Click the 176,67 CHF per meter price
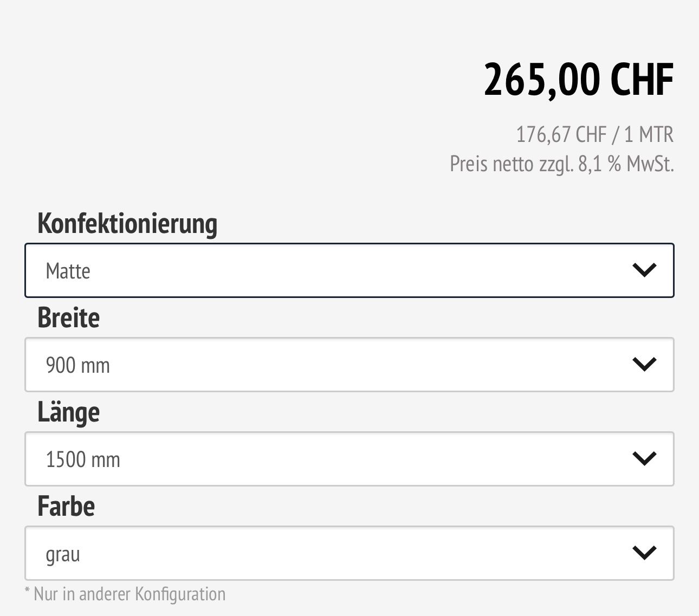Screen dimensions: 699x616 coord(594,134)
